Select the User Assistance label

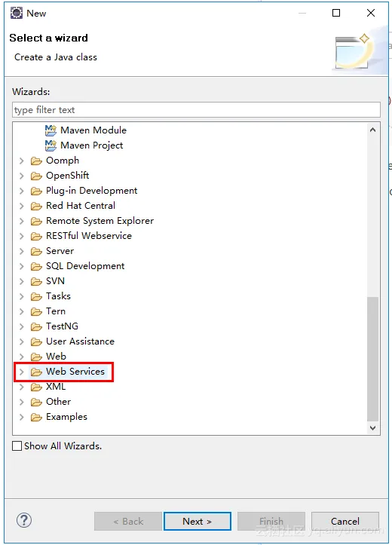(80, 341)
